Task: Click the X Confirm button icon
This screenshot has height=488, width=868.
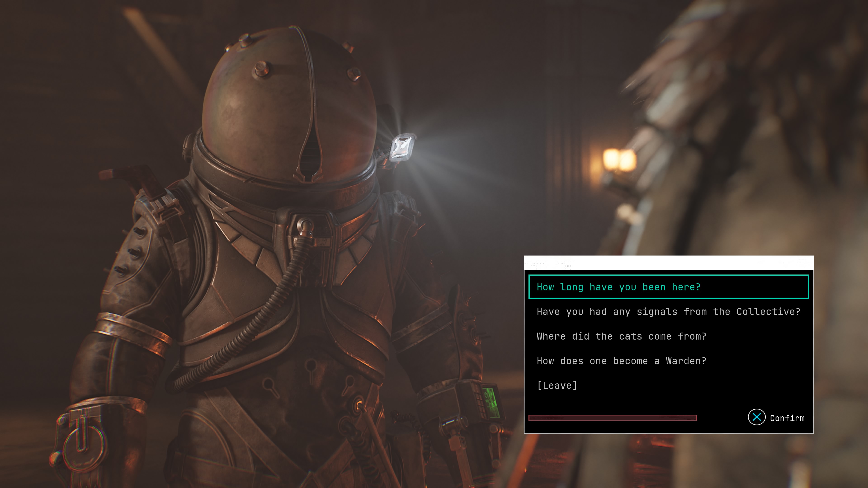Action: (757, 417)
